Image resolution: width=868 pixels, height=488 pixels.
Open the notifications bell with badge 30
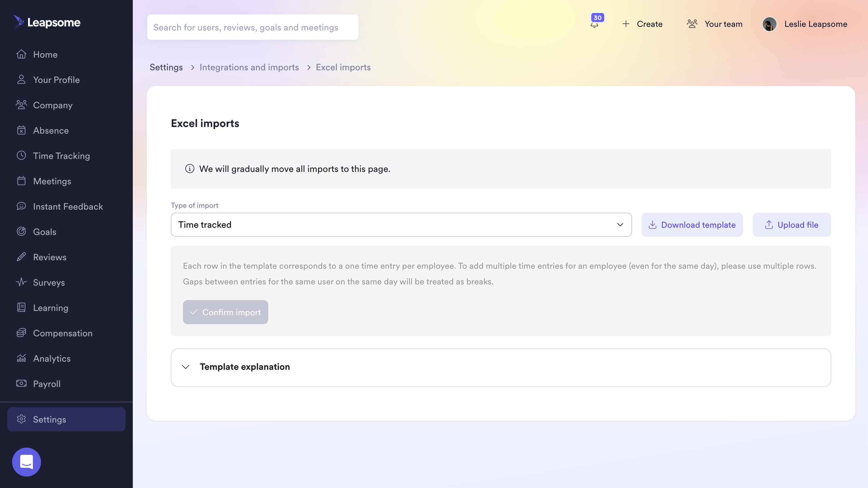pos(595,24)
